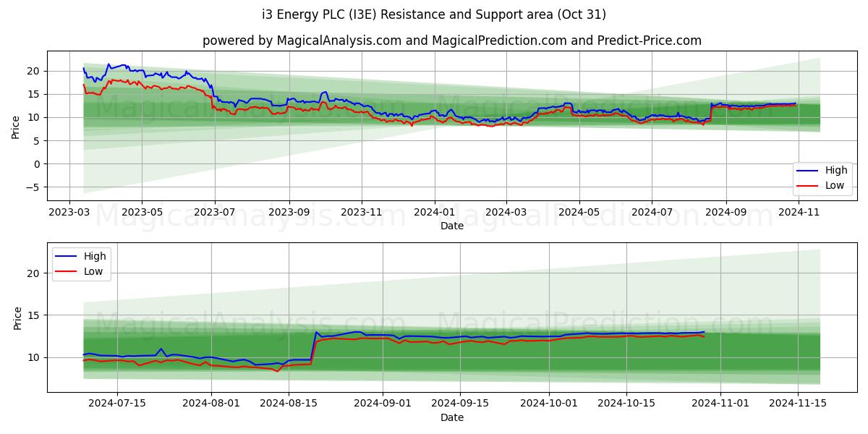The image size is (868, 434).
Task: Click the 'Price' y-axis label of bottom chart
Action: point(17,318)
